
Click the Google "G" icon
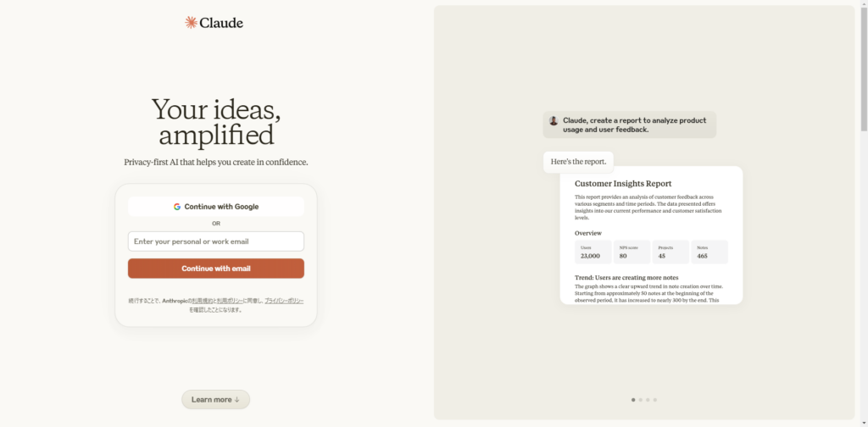[x=177, y=207]
